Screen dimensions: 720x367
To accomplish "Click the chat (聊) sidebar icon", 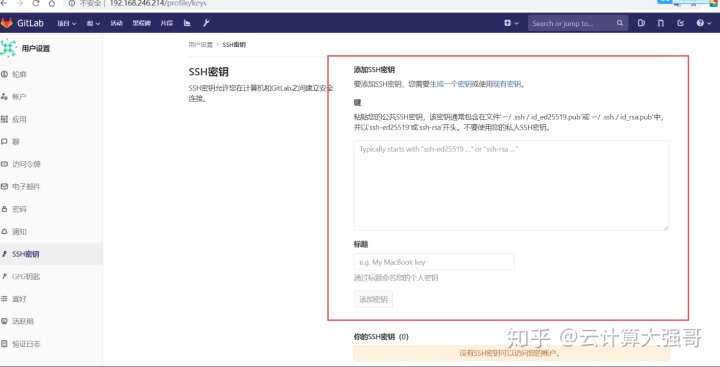I will [x=5, y=141].
